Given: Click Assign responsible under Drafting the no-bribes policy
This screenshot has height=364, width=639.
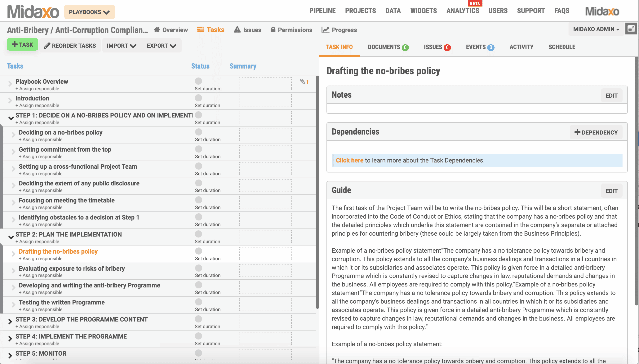Looking at the screenshot, I should pos(40,259).
